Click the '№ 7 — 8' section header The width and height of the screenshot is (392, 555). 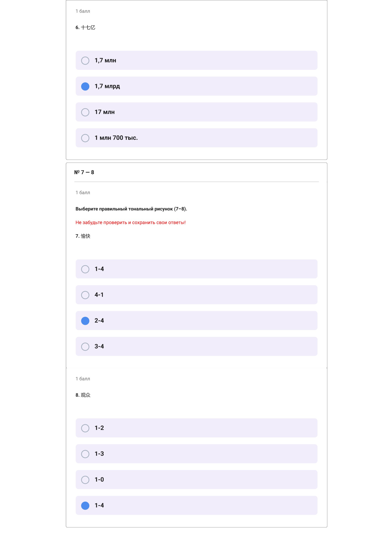click(84, 172)
